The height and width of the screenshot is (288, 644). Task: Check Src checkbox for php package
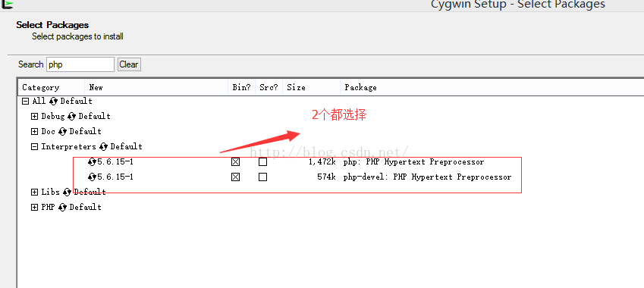tap(263, 162)
